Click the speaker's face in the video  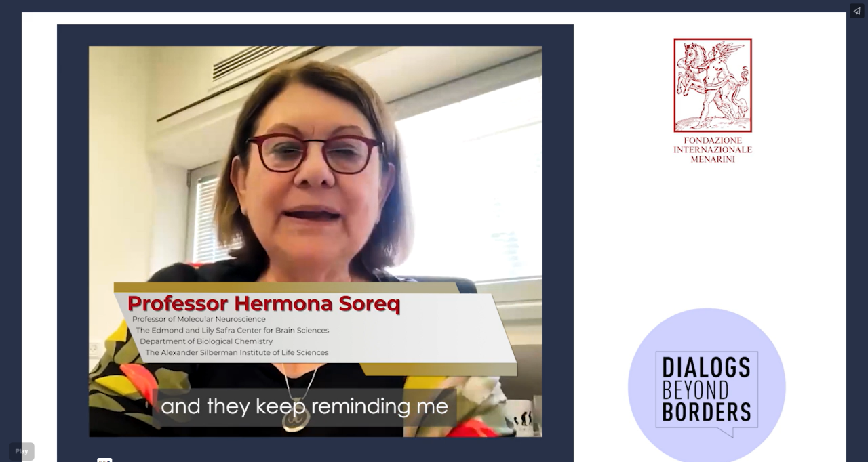pyautogui.click(x=312, y=176)
